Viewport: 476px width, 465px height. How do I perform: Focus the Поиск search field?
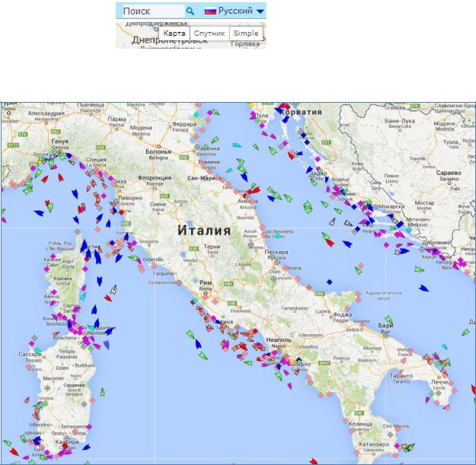coord(153,11)
